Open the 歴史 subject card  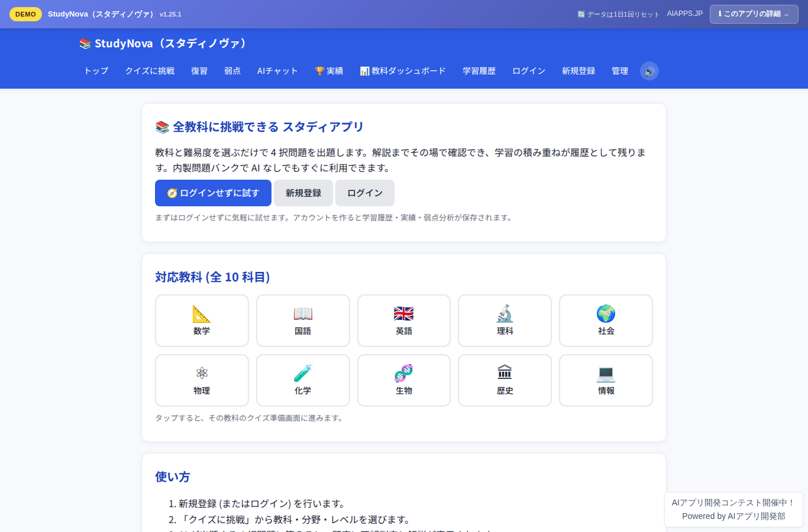point(505,380)
